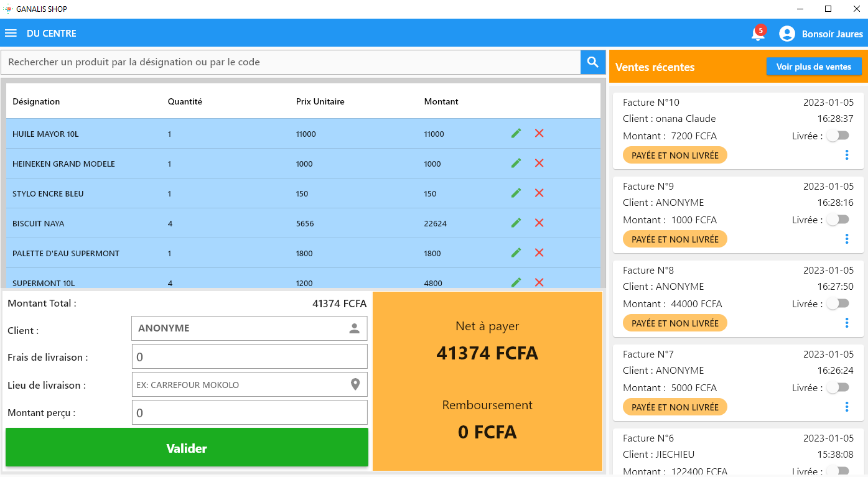Click timestamp 16:28:16 on Facture N°9
The height and width of the screenshot is (477, 868).
click(x=835, y=202)
